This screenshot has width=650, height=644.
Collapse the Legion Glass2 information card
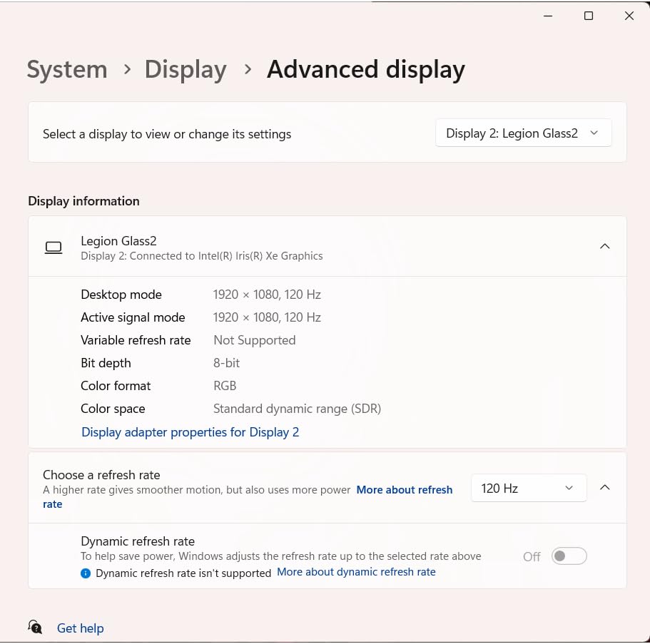604,247
